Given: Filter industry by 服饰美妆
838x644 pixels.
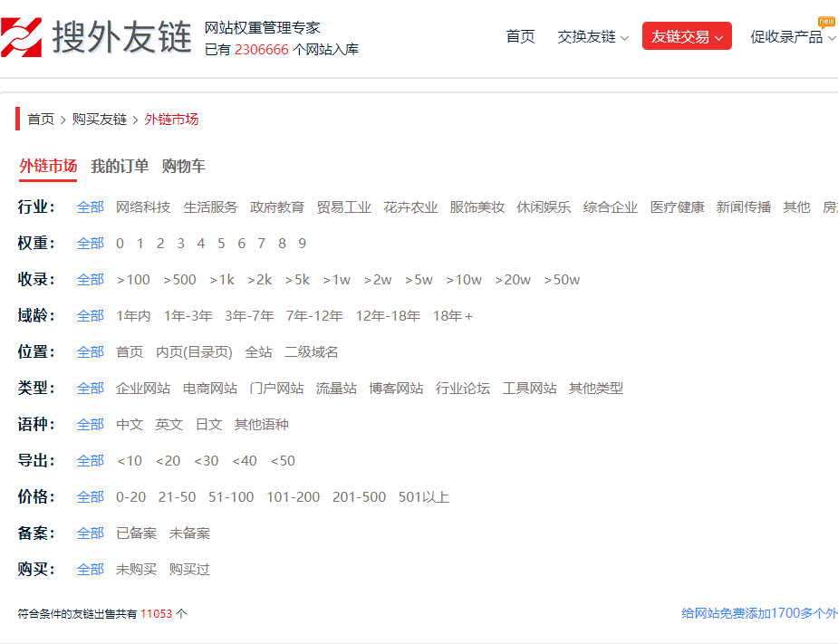Looking at the screenshot, I should click(477, 207).
